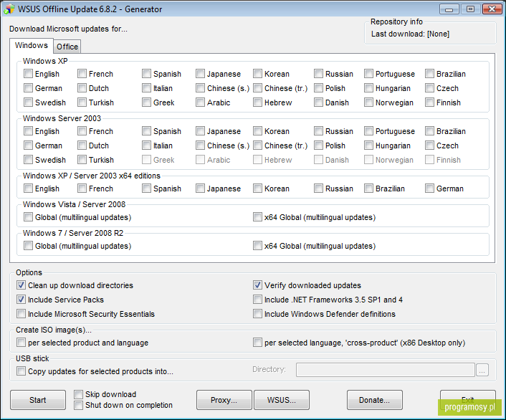This screenshot has width=506, height=420.
Task: Click the USB Directory input field
Action: (386, 370)
